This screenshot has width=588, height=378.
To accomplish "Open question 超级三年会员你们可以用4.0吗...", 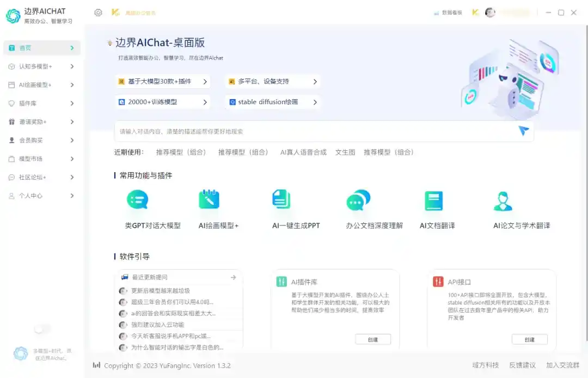I will (x=172, y=302).
